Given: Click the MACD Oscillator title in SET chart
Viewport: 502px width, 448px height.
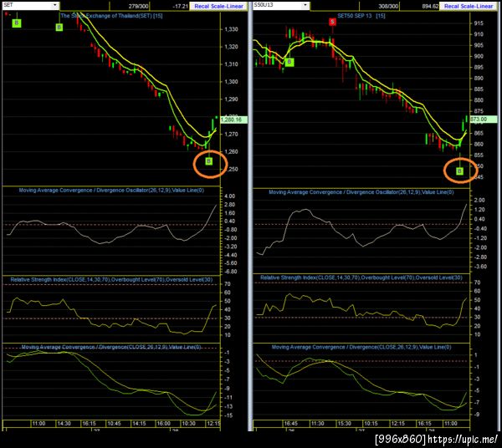Looking at the screenshot, I should pyautogui.click(x=111, y=191).
